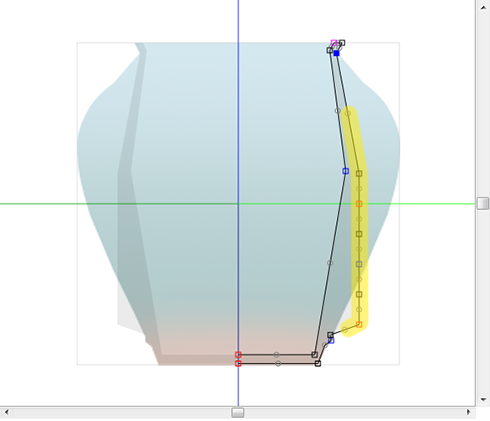
Task: Click the midpoint circle on the long inner diagonal line
Action: pyautogui.click(x=330, y=263)
